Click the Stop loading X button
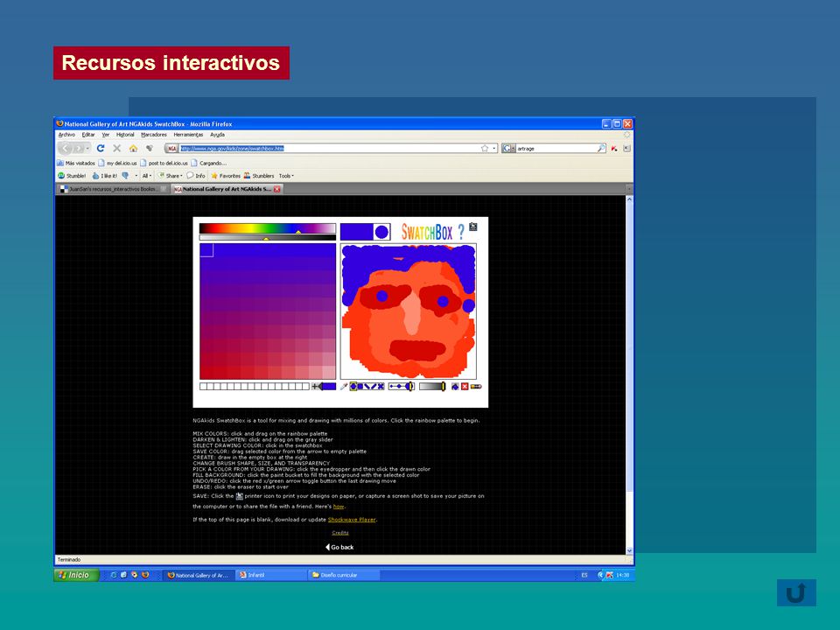The image size is (840, 630). tap(116, 149)
